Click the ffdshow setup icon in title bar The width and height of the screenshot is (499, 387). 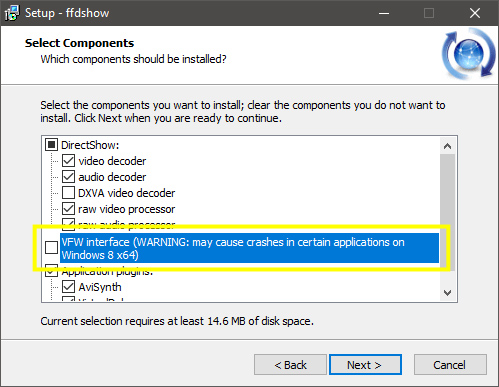(12, 13)
